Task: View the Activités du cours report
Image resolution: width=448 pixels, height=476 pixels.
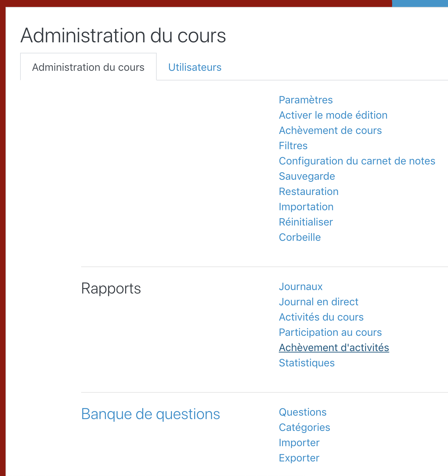Action: coord(321,317)
